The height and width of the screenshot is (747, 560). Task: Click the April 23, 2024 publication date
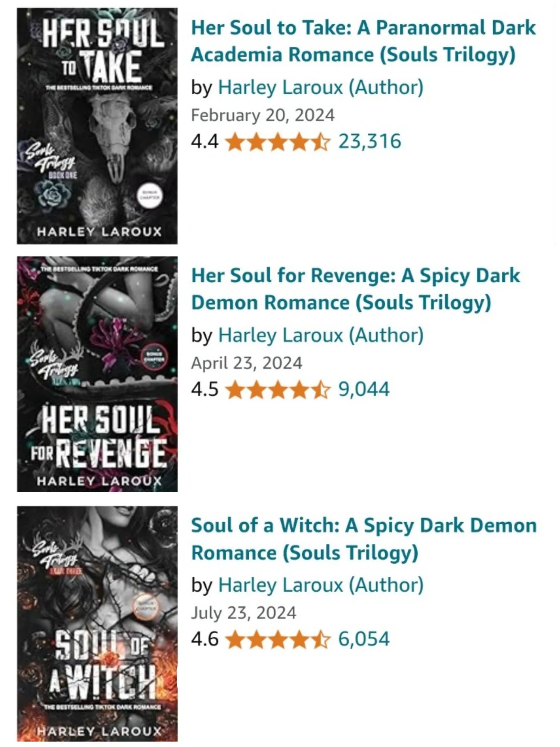pos(246,363)
